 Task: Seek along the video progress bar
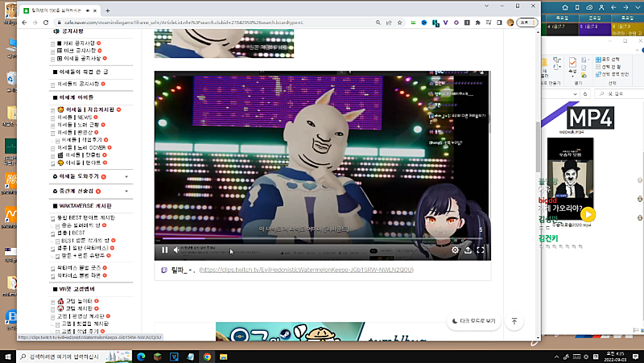coord(323,238)
